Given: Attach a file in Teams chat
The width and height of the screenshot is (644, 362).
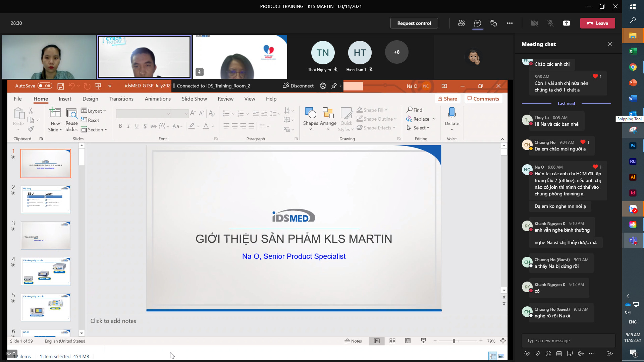Looking at the screenshot, I should click(538, 354).
